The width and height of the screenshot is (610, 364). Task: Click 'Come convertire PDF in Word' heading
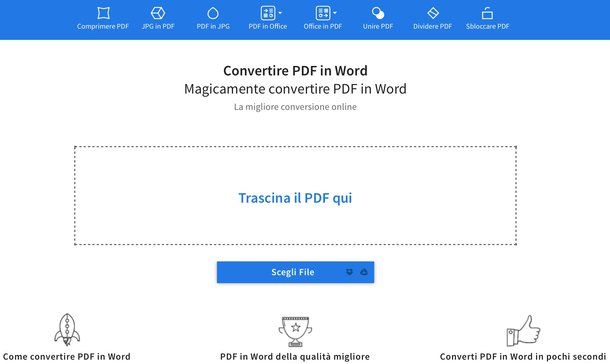(x=67, y=357)
